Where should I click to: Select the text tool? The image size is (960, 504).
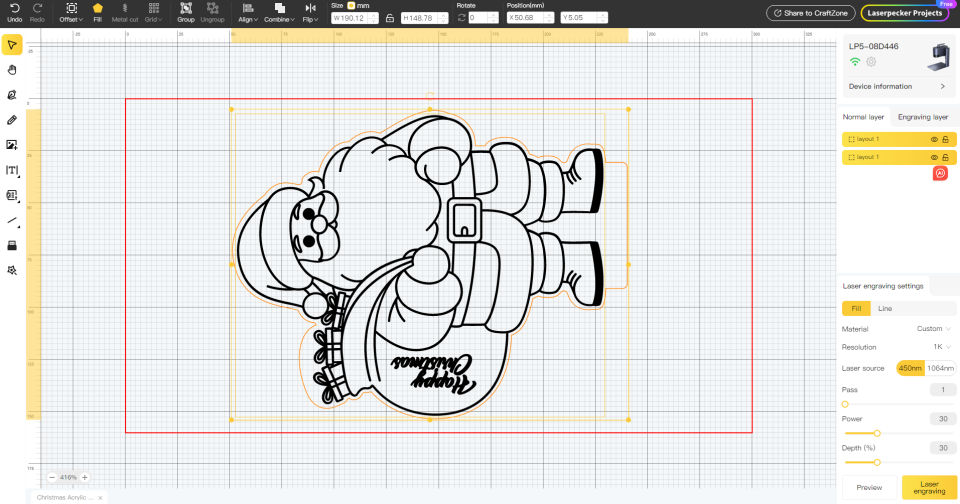coord(12,170)
